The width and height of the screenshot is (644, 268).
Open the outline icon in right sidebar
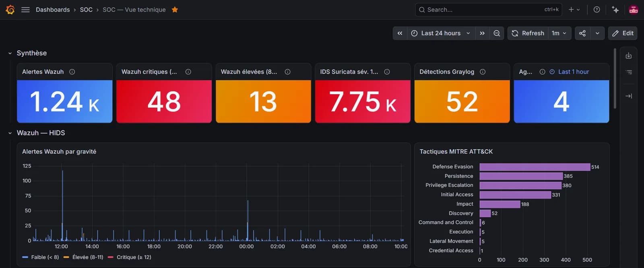pyautogui.click(x=629, y=72)
